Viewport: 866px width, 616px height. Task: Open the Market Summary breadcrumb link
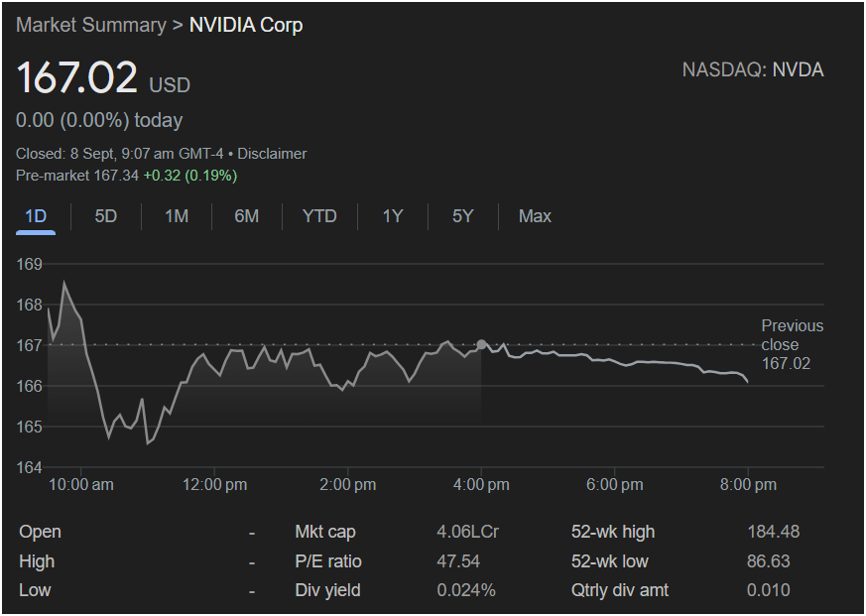(91, 25)
